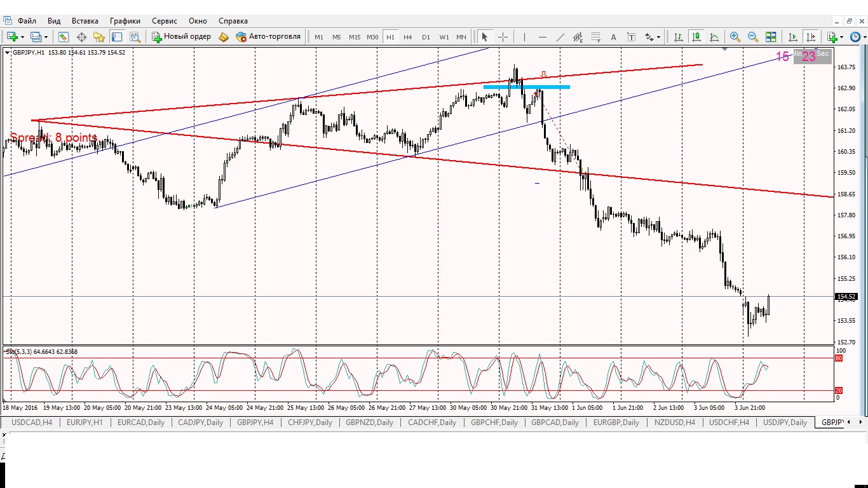868x488 pixels.
Task: Switch to H4 timeframe
Action: [x=408, y=37]
